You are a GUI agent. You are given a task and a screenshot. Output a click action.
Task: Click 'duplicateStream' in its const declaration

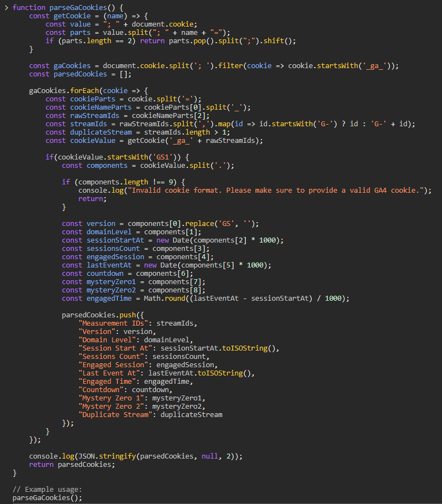click(x=101, y=132)
